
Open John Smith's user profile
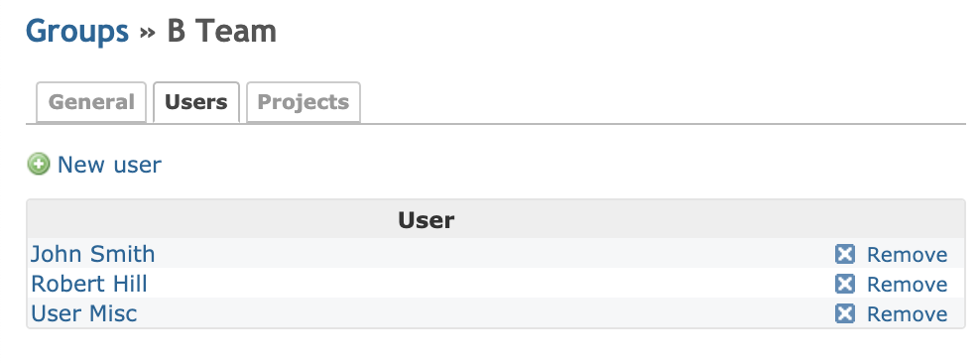pos(92,254)
